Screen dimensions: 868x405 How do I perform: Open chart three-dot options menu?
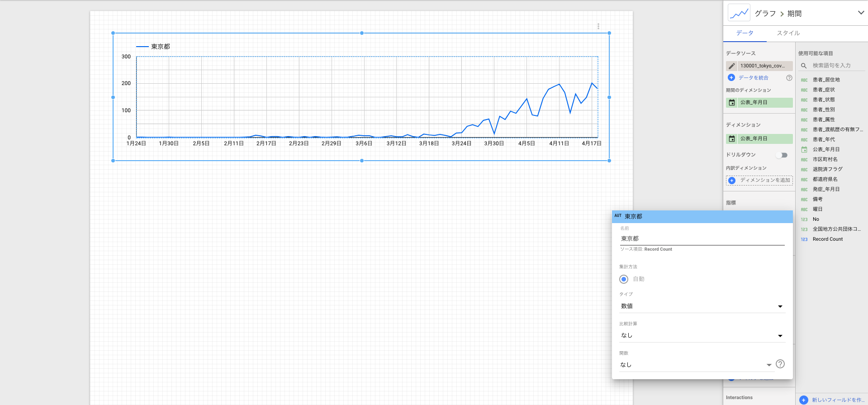click(x=598, y=26)
